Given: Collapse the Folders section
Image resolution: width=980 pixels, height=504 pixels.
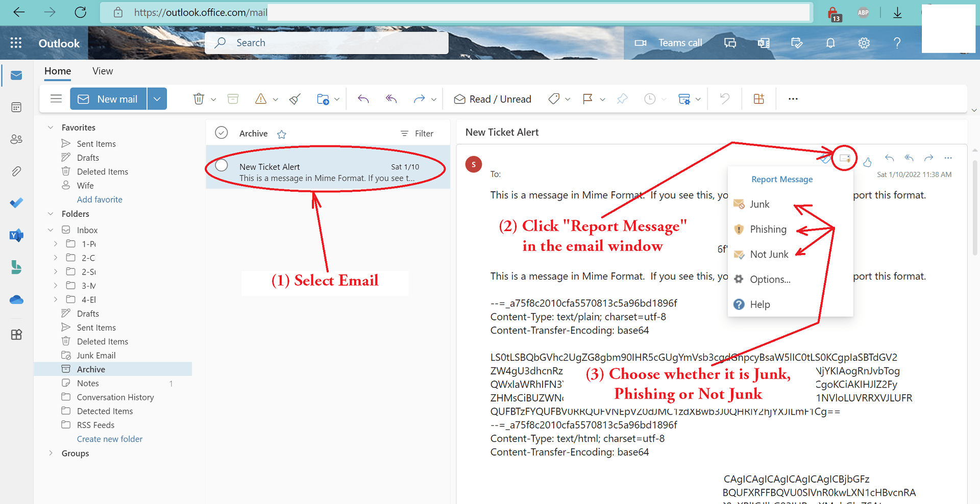Looking at the screenshot, I should (x=51, y=214).
